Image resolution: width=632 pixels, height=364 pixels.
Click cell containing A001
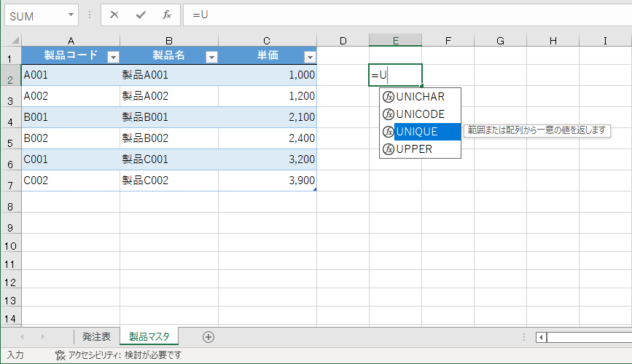click(71, 75)
